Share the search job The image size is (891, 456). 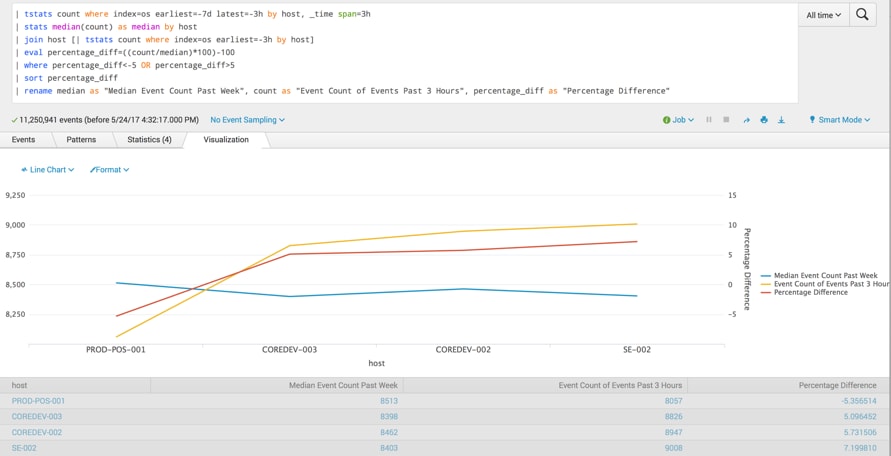click(745, 120)
